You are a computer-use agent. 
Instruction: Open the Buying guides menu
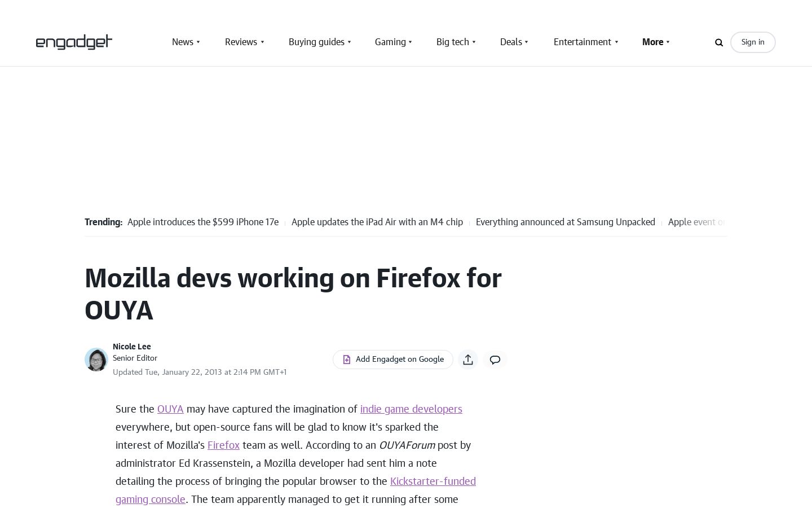tap(316, 42)
